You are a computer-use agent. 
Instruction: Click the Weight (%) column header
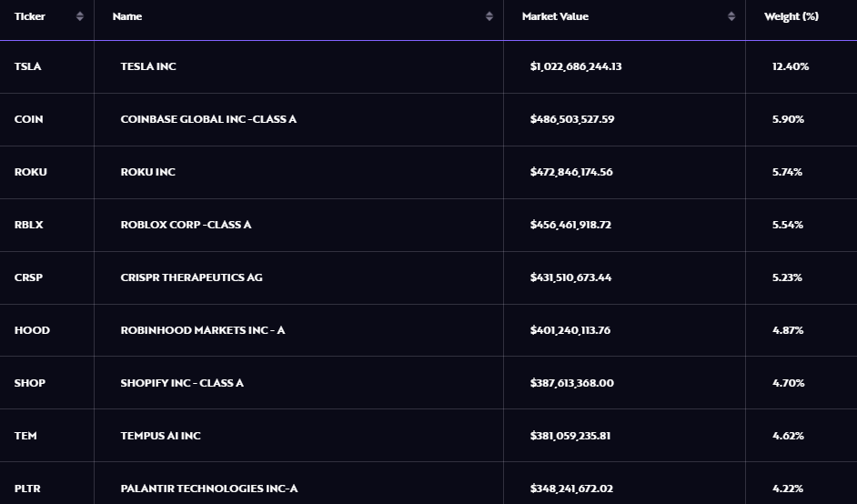[791, 16]
